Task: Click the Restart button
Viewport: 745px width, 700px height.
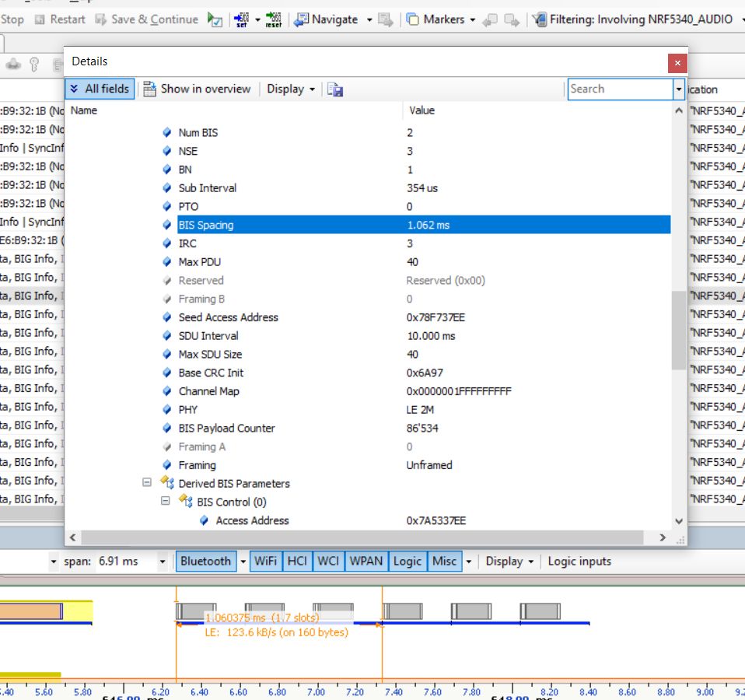Action: (x=61, y=19)
